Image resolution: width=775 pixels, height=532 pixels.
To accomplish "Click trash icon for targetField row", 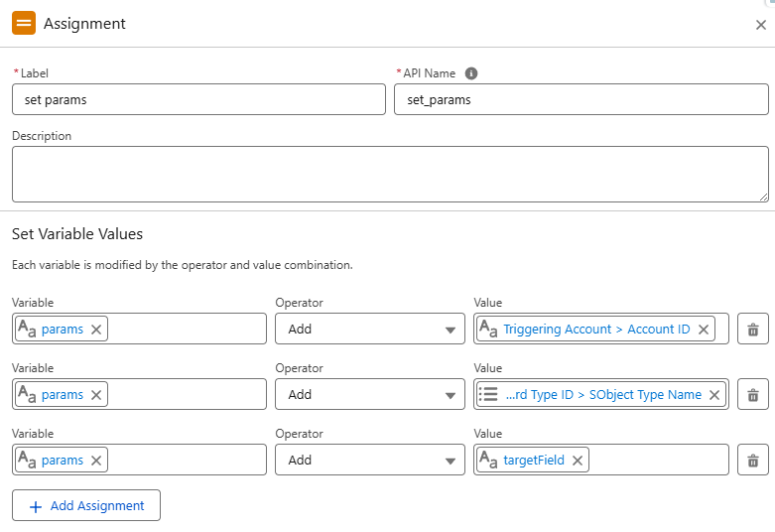I will pos(752,460).
